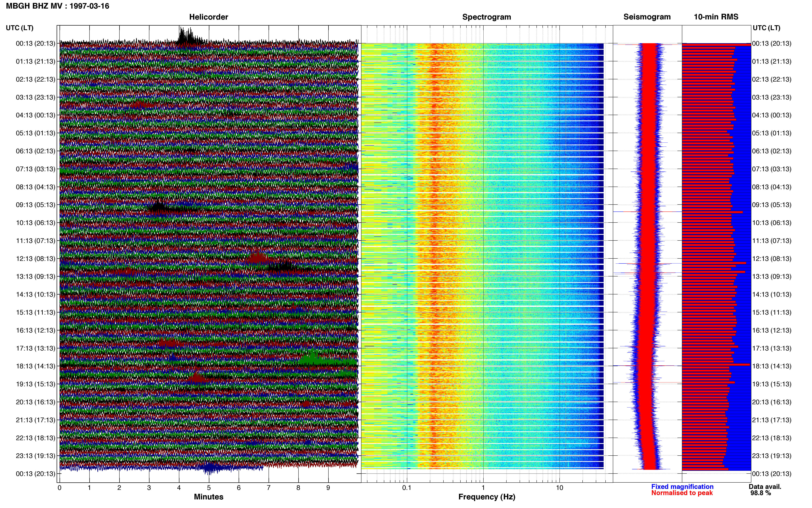812x508 pixels.
Task: Click the right '03:13 (23:13)' time label
Action: 772,97
